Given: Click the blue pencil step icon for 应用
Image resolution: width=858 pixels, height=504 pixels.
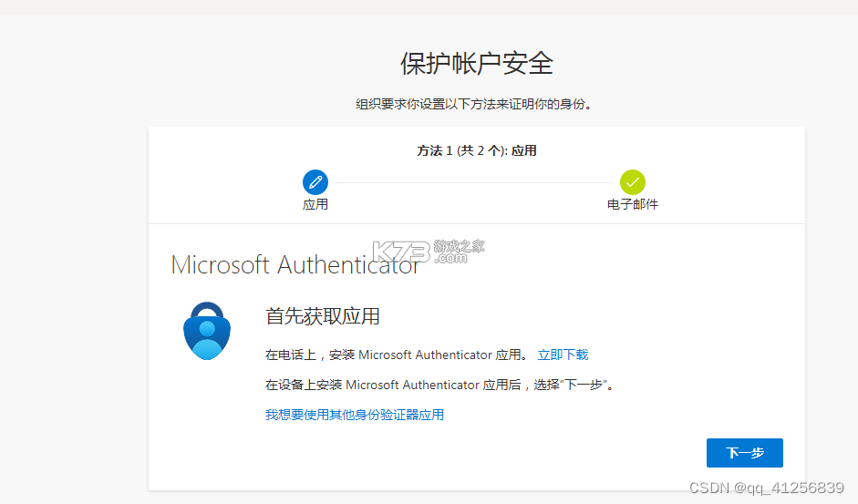Looking at the screenshot, I should click(315, 182).
